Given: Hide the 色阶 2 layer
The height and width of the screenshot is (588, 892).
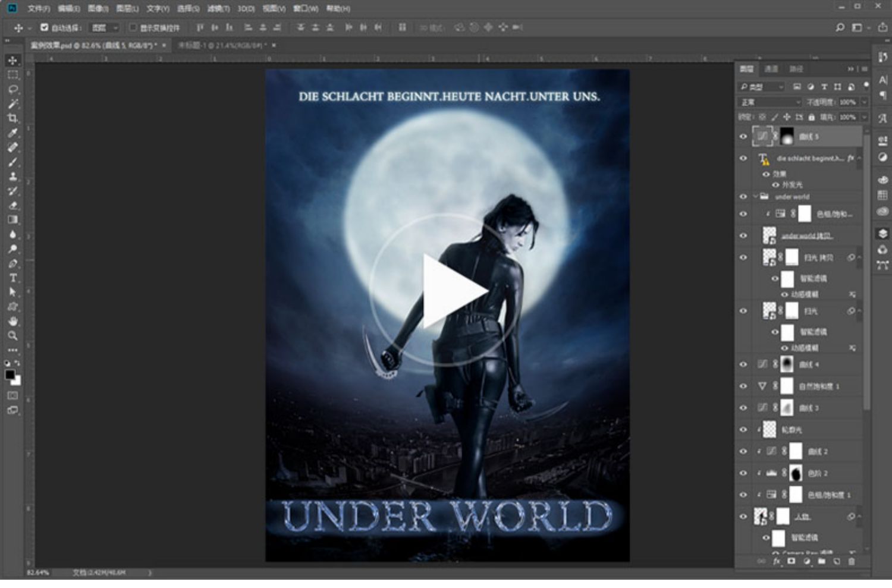Looking at the screenshot, I should coord(743,473).
